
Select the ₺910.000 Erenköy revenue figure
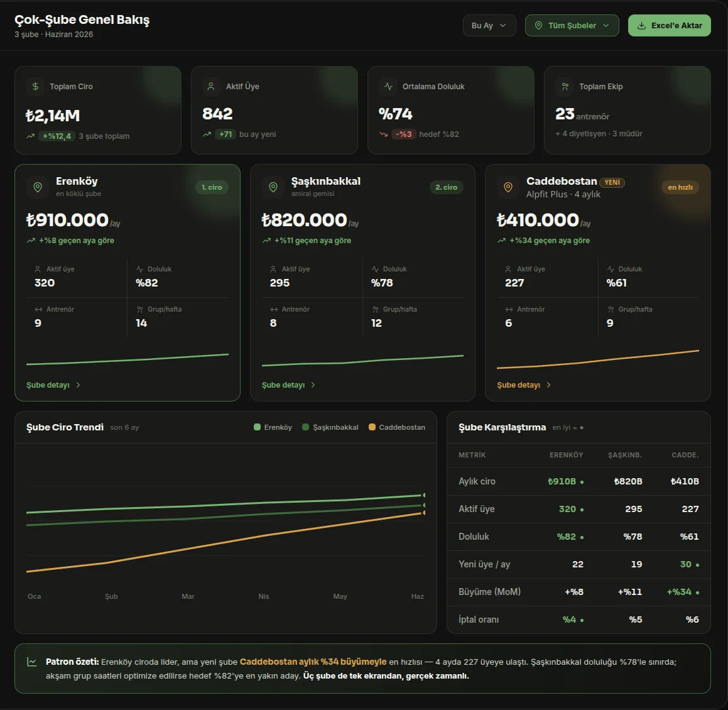coord(67,220)
